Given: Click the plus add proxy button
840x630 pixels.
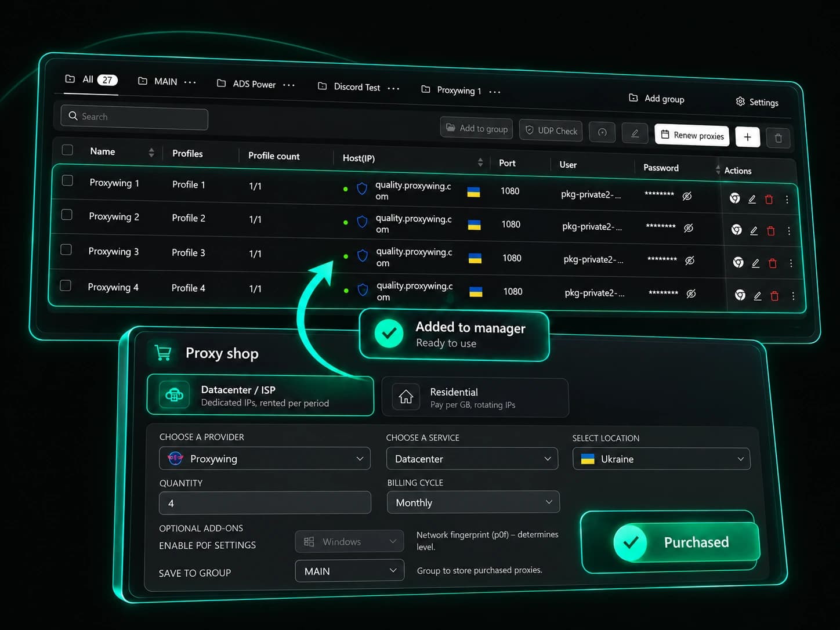Looking at the screenshot, I should [x=748, y=137].
